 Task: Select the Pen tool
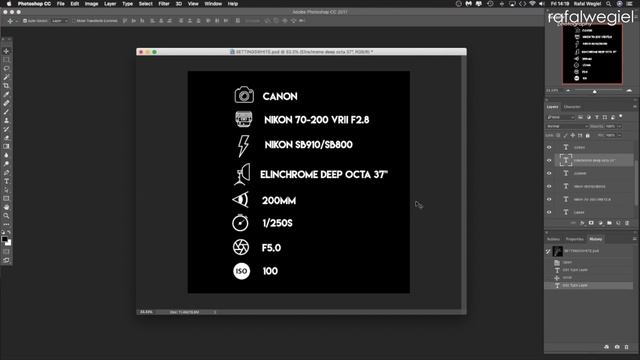pyautogui.click(x=6, y=172)
